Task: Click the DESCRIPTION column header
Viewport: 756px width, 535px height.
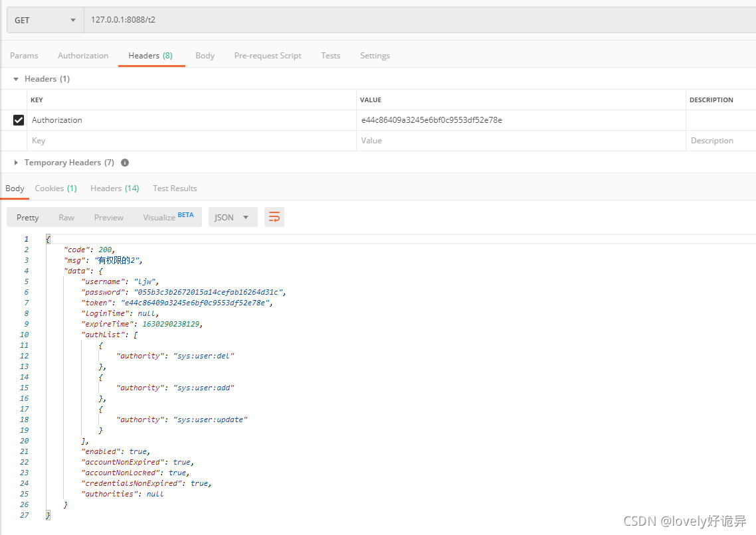Action: click(711, 100)
